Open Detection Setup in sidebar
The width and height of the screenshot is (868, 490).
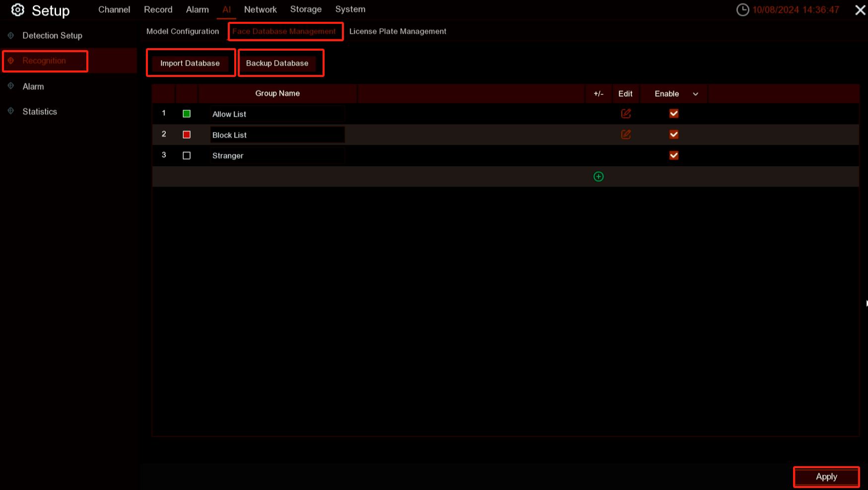point(52,36)
